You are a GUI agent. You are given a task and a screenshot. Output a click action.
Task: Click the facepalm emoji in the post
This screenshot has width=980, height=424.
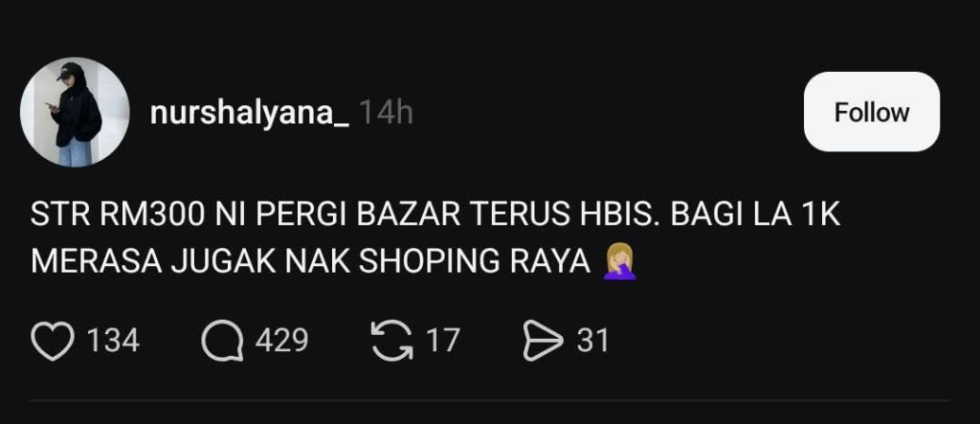pos(619,262)
